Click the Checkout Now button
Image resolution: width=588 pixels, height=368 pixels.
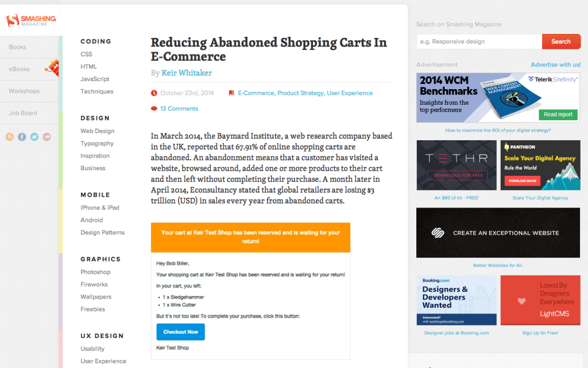tap(180, 332)
